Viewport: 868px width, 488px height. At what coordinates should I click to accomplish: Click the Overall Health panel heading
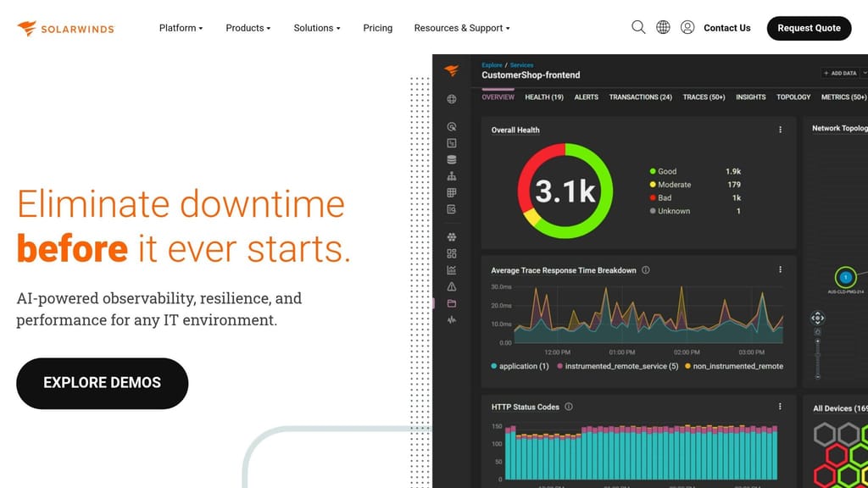[515, 130]
